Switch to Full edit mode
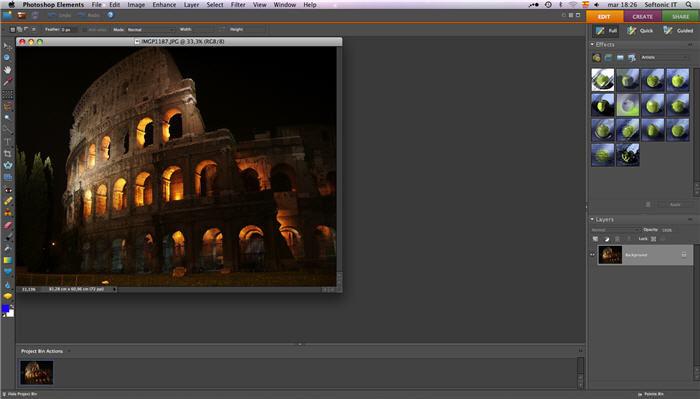700x399 pixels. pos(606,30)
